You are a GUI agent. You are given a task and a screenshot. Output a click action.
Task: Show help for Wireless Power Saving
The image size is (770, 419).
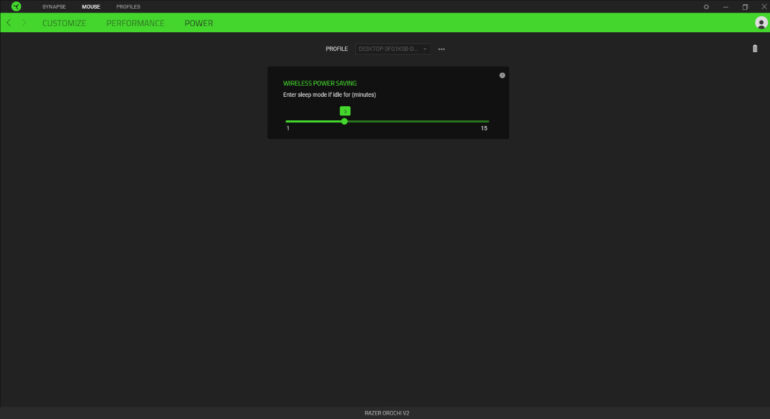[x=502, y=75]
